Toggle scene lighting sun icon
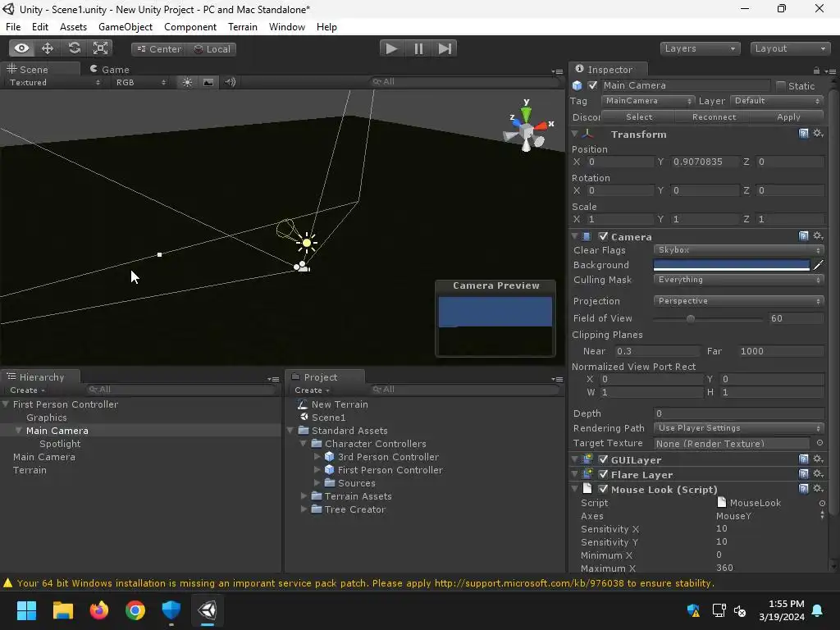840x630 pixels. tap(187, 82)
